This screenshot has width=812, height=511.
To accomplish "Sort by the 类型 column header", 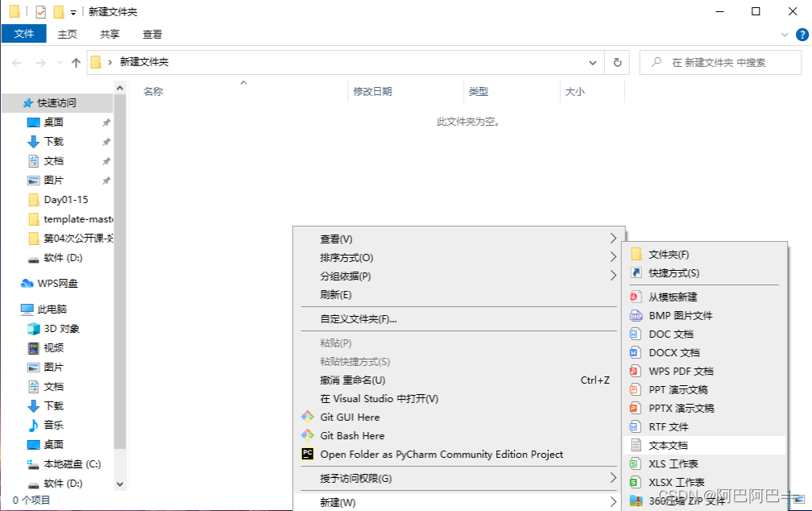I will 478,92.
